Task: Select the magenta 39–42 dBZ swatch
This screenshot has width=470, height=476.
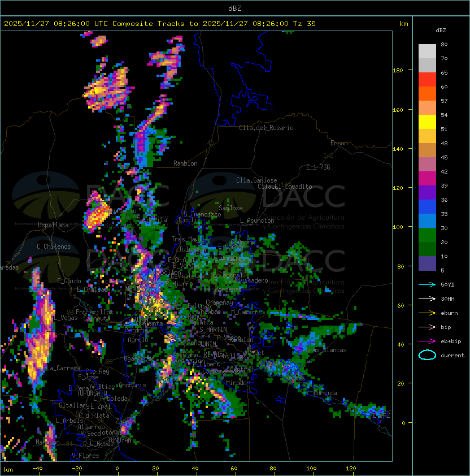Action: pos(427,179)
